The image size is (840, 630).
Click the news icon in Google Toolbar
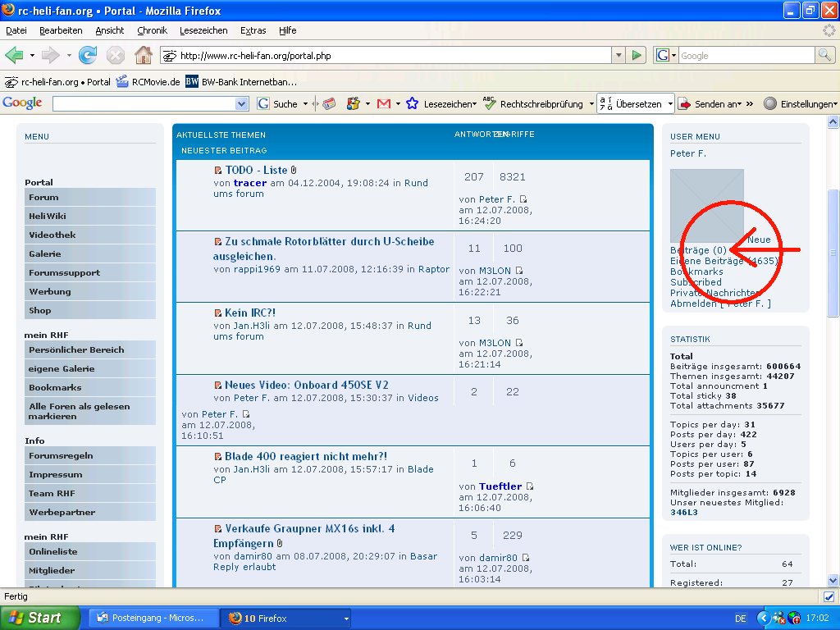tap(329, 104)
